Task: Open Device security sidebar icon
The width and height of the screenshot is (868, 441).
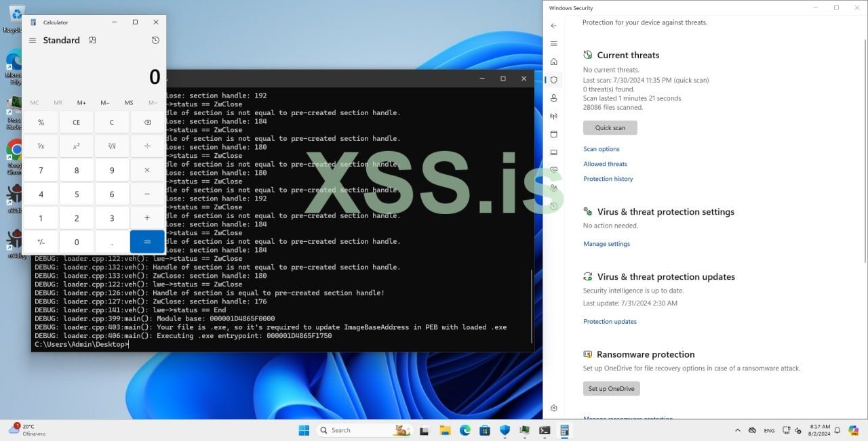Action: (x=553, y=152)
